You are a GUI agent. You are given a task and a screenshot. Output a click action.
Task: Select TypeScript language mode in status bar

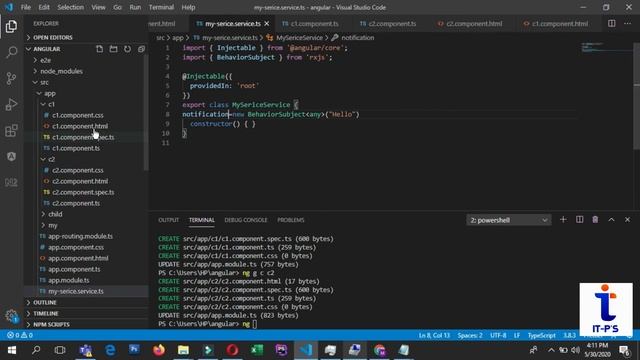(542, 335)
